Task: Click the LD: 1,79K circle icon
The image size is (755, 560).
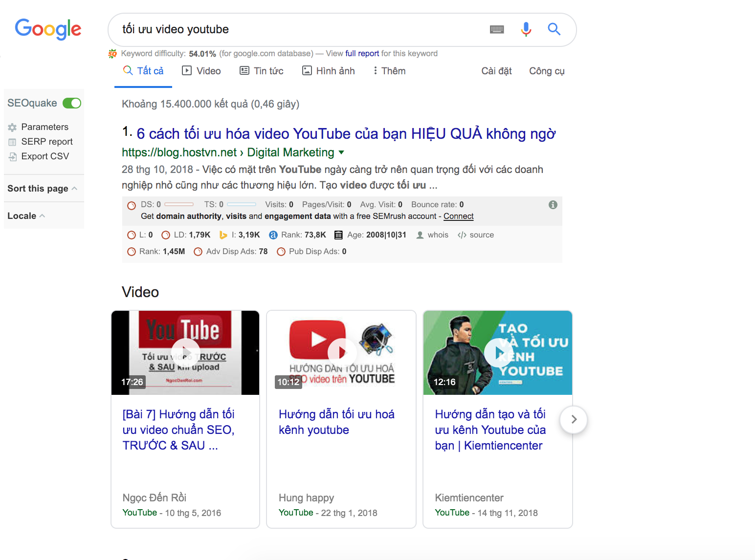Action: coord(166,235)
